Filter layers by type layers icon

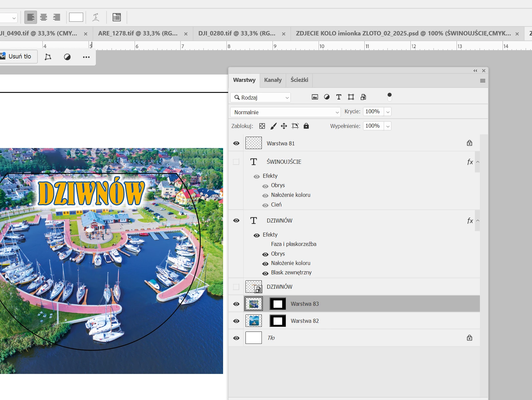point(339,97)
